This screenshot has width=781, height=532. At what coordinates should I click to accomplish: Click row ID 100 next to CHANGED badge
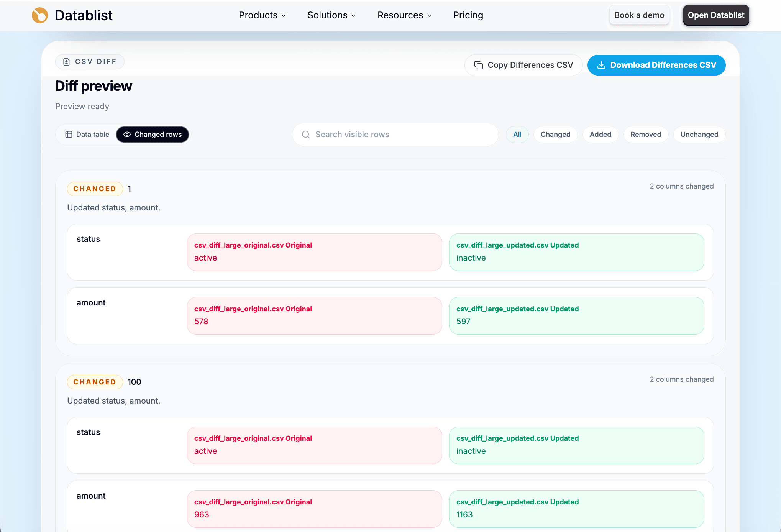[134, 382]
